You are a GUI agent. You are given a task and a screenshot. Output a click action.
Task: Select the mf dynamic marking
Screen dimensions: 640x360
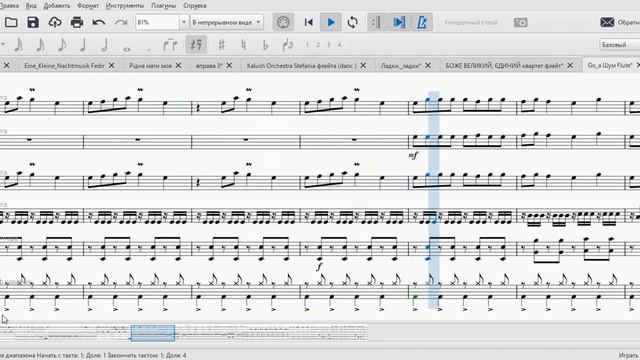click(413, 155)
